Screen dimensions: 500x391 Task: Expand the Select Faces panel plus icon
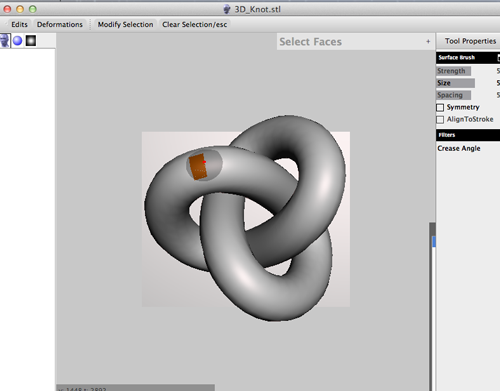pyautogui.click(x=428, y=42)
